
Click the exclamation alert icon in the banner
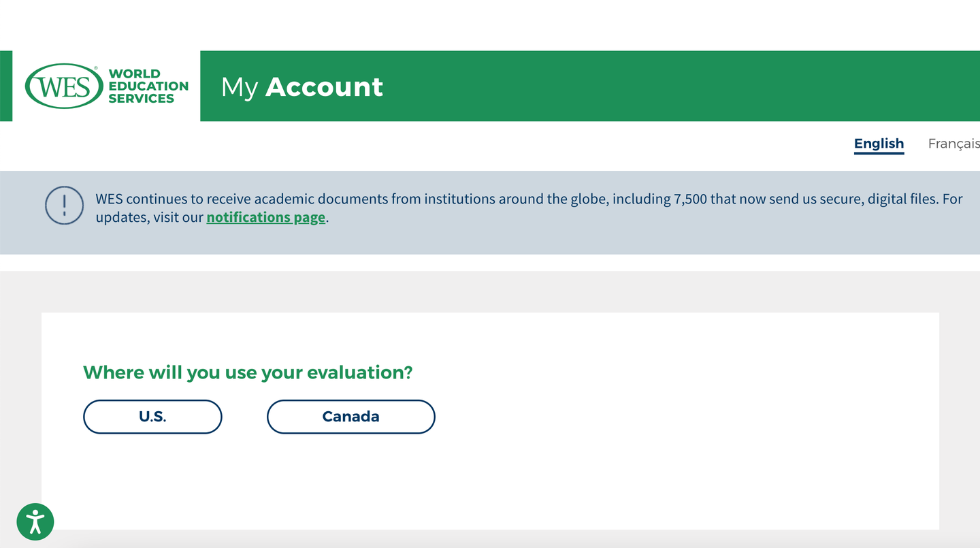(64, 205)
